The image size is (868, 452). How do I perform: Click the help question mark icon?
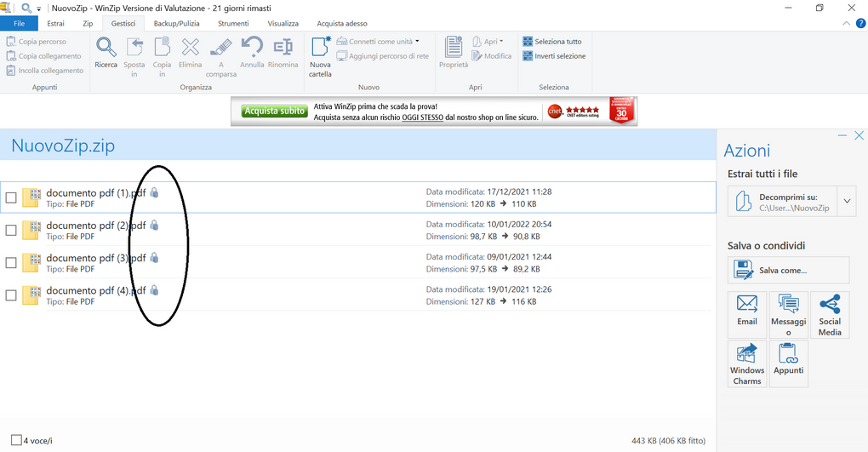[861, 23]
